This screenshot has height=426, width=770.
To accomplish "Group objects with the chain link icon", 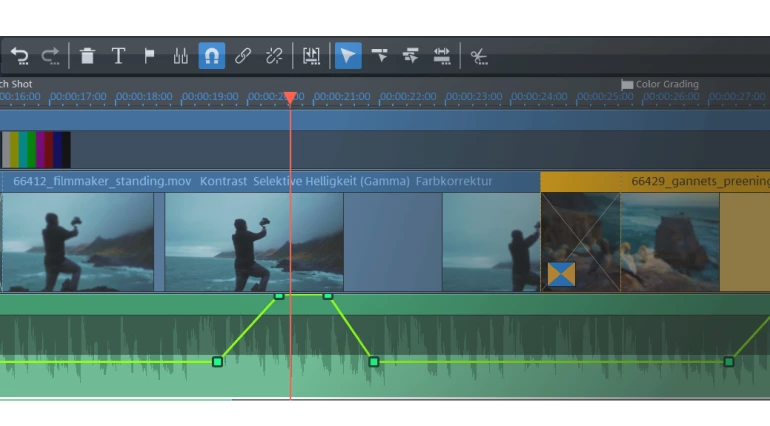I will [243, 56].
